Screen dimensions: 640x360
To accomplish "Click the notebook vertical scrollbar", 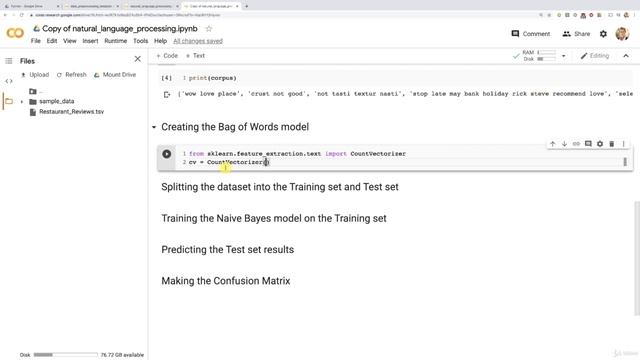I will pyautogui.click(x=637, y=258).
